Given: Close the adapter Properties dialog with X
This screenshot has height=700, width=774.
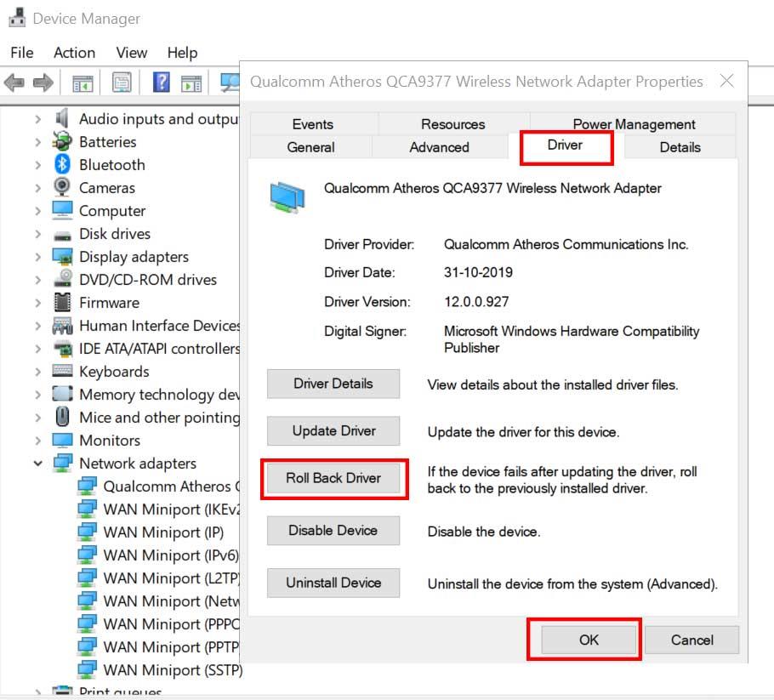Looking at the screenshot, I should point(726,82).
